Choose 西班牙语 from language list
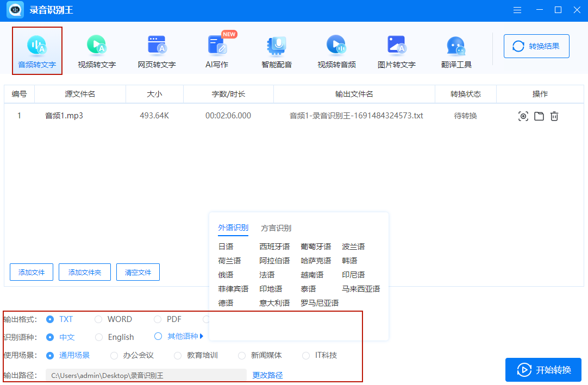The image size is (588, 385). (274, 247)
